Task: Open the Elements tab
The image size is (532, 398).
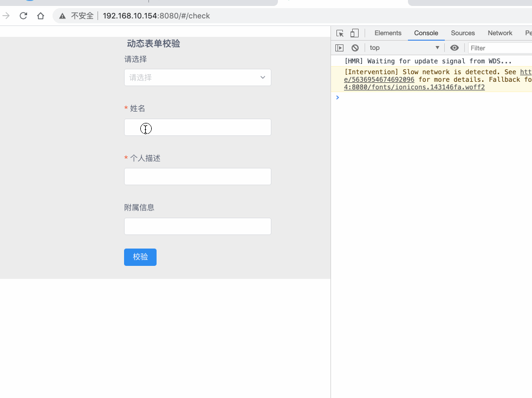Action: 388,33
